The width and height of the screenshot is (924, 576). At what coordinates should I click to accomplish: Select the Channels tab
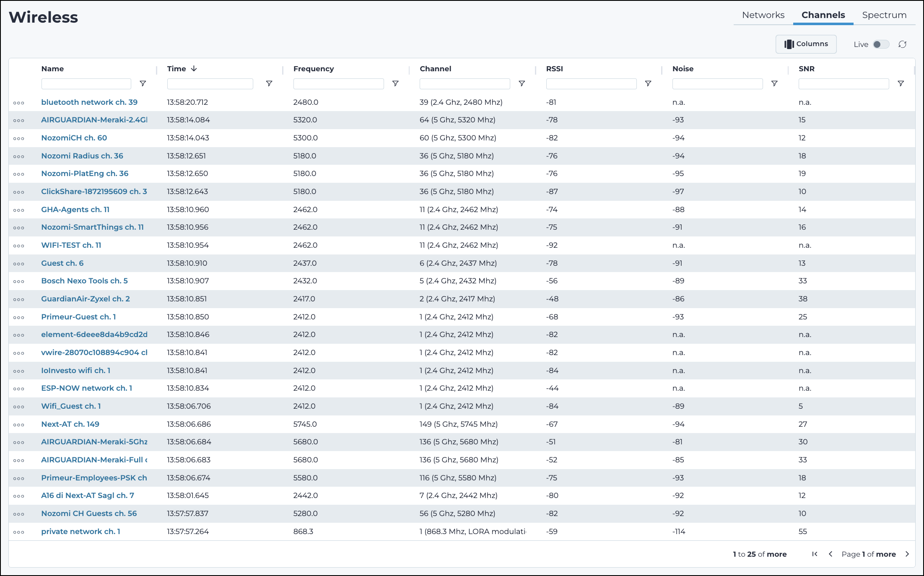click(x=823, y=15)
